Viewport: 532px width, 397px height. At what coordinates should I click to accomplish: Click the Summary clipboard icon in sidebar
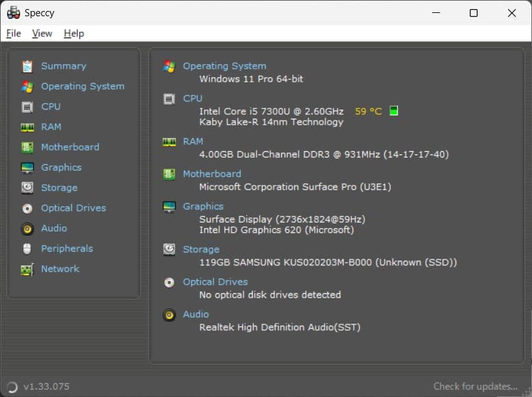[x=27, y=66]
